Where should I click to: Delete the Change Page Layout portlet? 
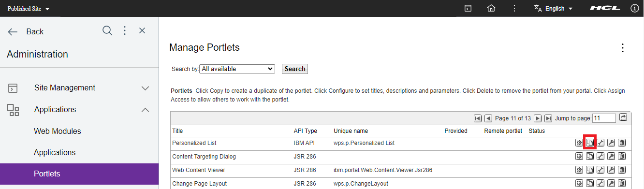622,183
